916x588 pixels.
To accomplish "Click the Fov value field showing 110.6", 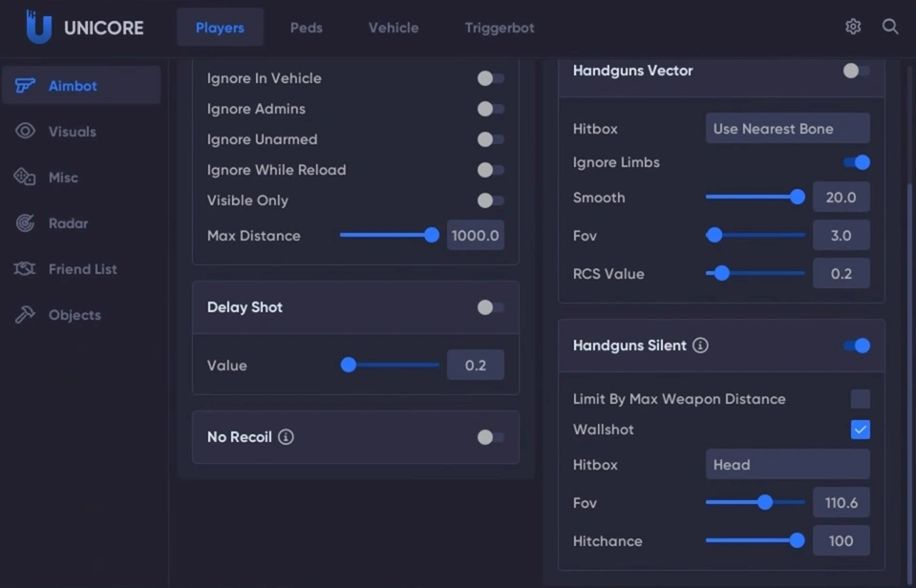I will (x=841, y=503).
